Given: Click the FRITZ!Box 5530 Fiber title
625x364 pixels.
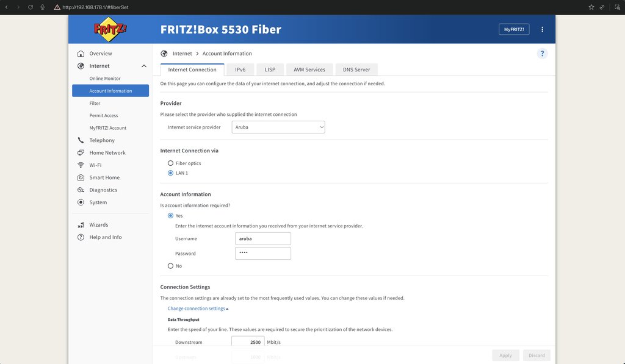Looking at the screenshot, I should [221, 29].
